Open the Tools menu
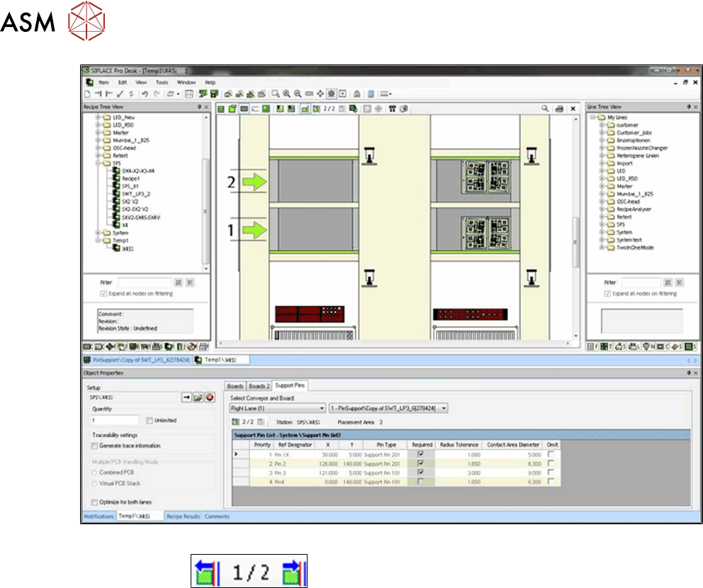Viewport: 703px width, 588px height. [162, 82]
